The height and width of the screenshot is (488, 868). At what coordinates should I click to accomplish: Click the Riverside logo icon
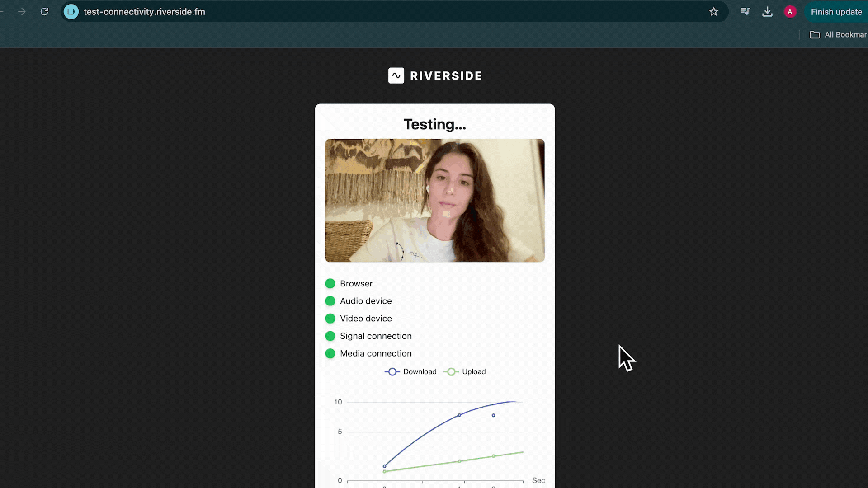[396, 75]
